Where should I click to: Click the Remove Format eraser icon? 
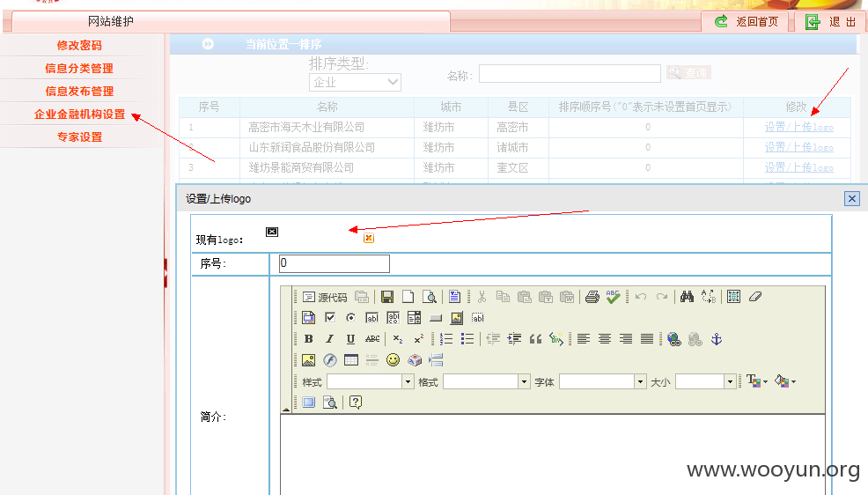point(755,297)
